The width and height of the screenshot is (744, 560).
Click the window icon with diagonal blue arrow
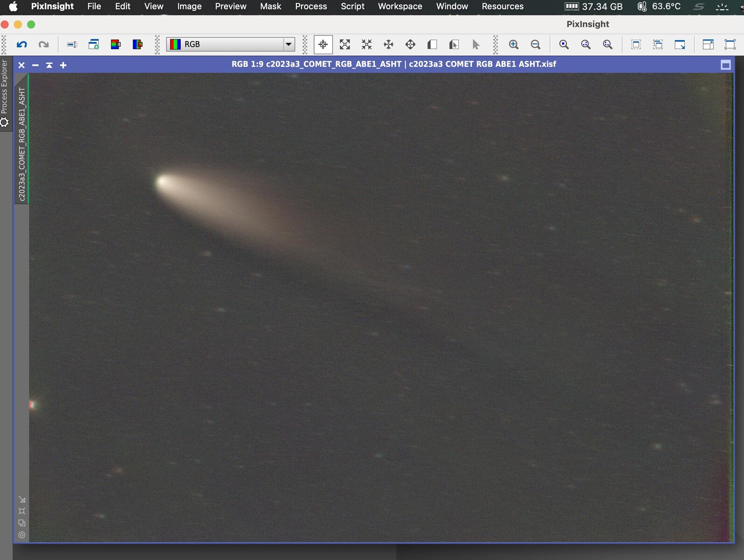(680, 44)
